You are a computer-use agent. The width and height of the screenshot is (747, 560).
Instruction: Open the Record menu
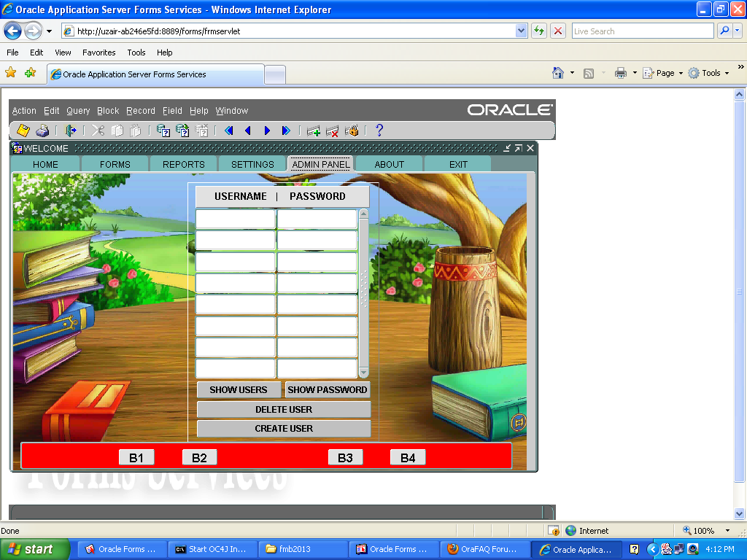(x=141, y=111)
